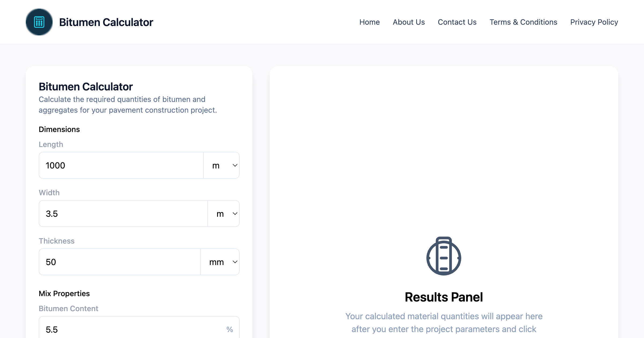This screenshot has height=338, width=644.
Task: Click the Bitumen Calculator site title
Action: (x=106, y=22)
